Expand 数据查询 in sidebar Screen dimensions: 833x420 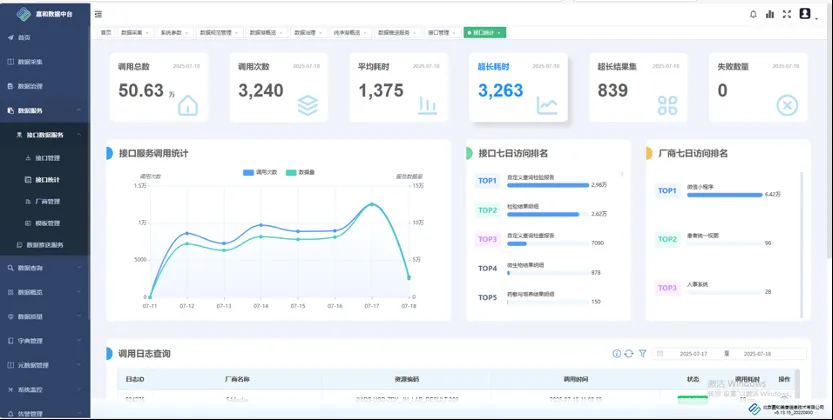[45, 268]
